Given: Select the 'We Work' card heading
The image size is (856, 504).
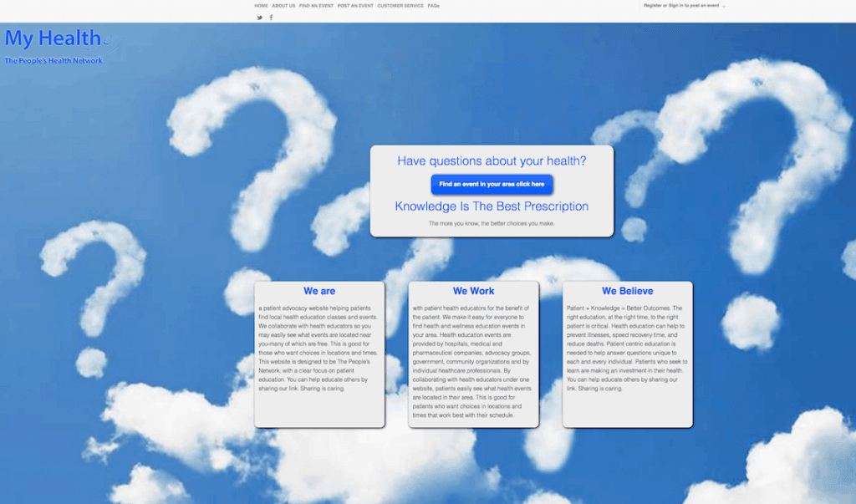Looking at the screenshot, I should point(473,292).
